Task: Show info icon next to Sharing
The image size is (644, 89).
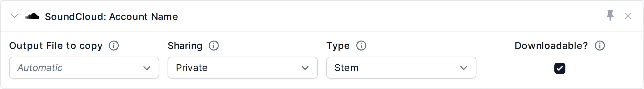Action: click(214, 46)
